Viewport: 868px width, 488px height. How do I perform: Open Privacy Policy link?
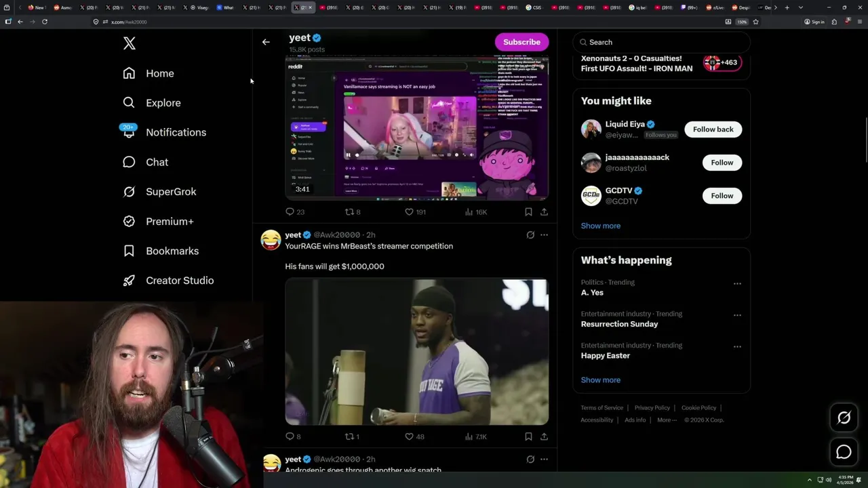pos(652,408)
